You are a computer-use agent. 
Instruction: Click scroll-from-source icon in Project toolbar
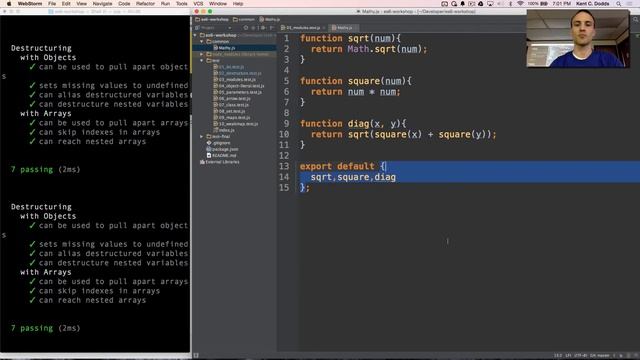click(x=246, y=28)
